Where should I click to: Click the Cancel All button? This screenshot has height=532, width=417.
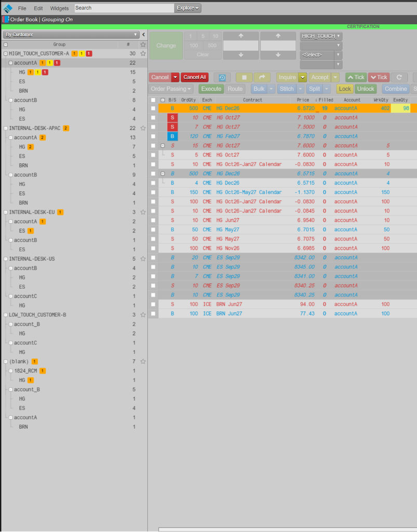[195, 77]
